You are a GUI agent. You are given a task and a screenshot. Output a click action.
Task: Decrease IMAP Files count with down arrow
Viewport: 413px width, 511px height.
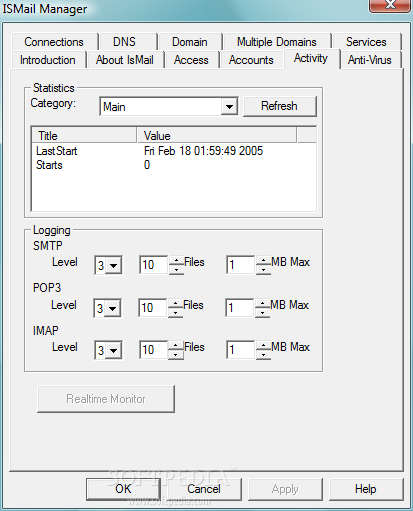click(x=176, y=355)
